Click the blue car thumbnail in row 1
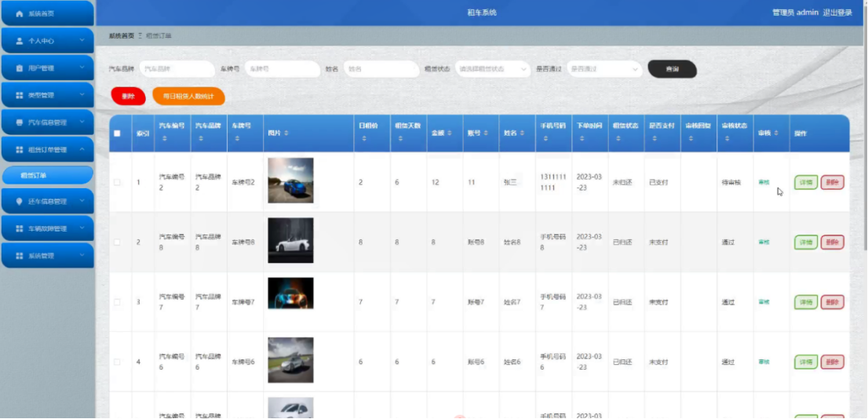This screenshot has width=868, height=419. click(x=290, y=180)
